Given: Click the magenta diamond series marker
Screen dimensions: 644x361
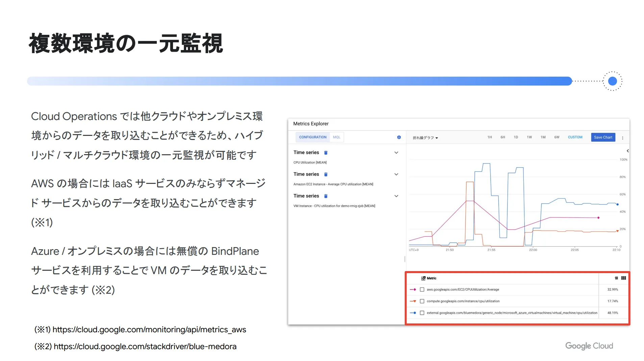Looking at the screenshot, I should click(413, 290).
